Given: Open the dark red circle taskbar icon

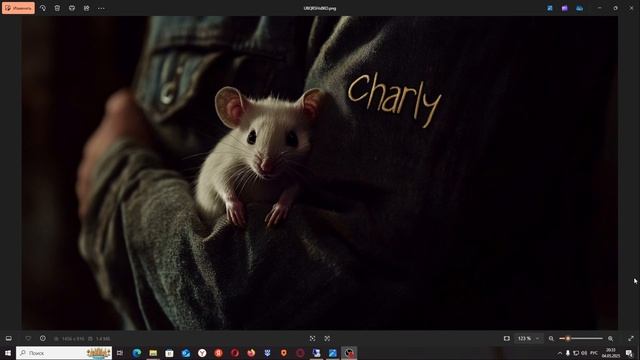Looking at the screenshot, I should tap(300, 353).
